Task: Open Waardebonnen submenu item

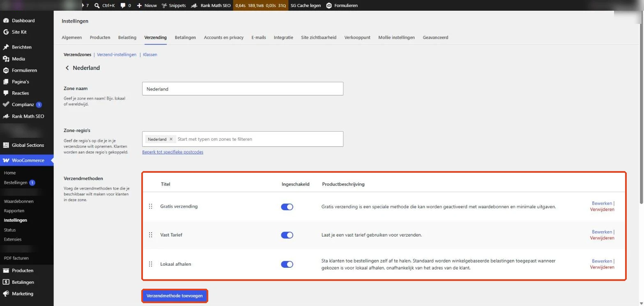Action: pyautogui.click(x=18, y=202)
